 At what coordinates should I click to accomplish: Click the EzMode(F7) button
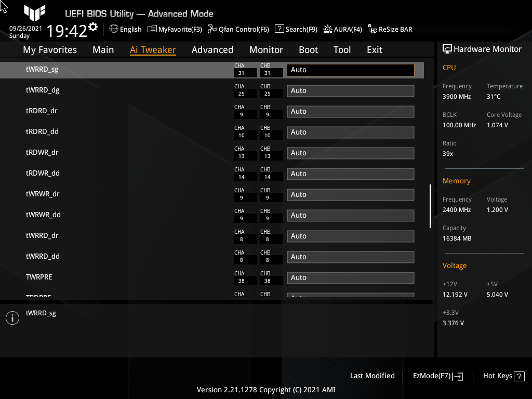[x=437, y=376]
